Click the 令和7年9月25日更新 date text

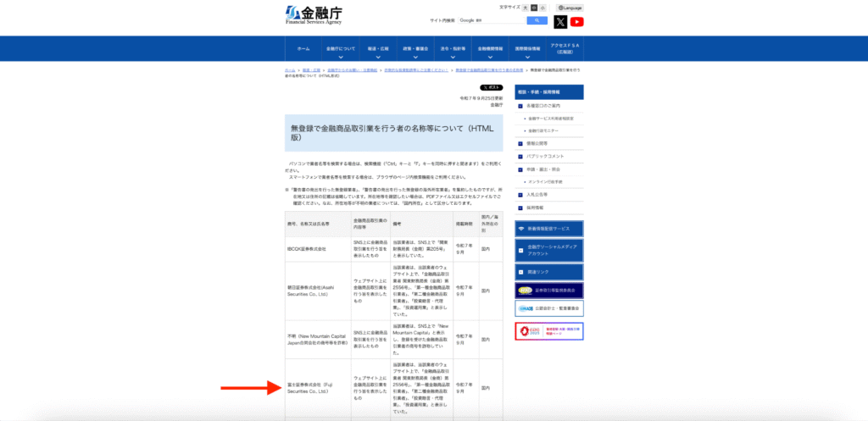(481, 98)
